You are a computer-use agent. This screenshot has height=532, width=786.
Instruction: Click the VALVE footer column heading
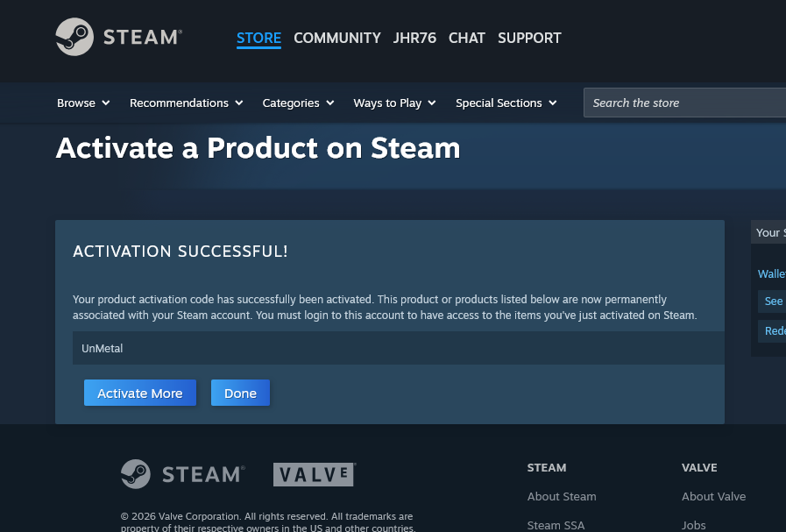[698, 467]
